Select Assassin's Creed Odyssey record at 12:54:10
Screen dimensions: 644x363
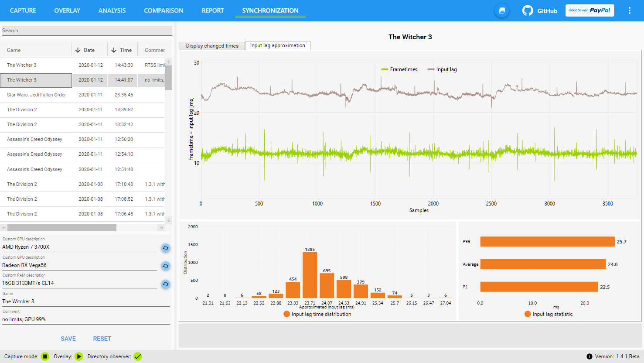coord(82,154)
